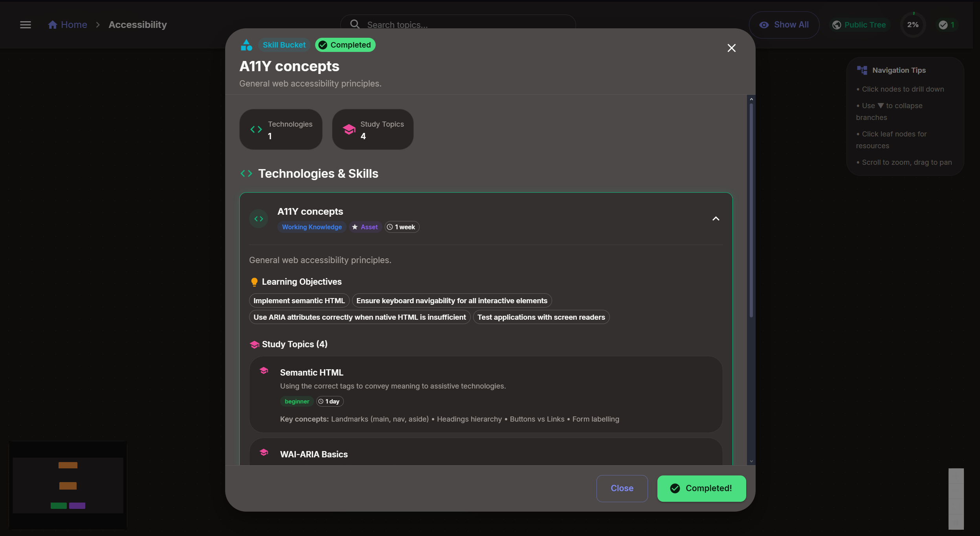Navigate to Home breadcrumb link
The image size is (980, 536).
click(x=74, y=25)
